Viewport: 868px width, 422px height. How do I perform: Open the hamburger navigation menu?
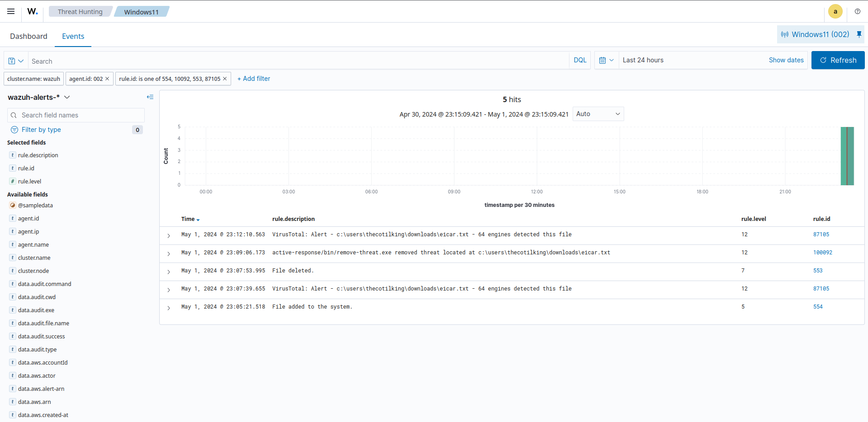(11, 11)
